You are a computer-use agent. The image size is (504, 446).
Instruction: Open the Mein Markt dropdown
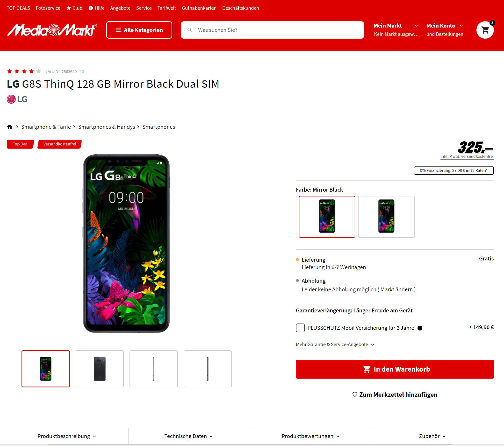(396, 30)
